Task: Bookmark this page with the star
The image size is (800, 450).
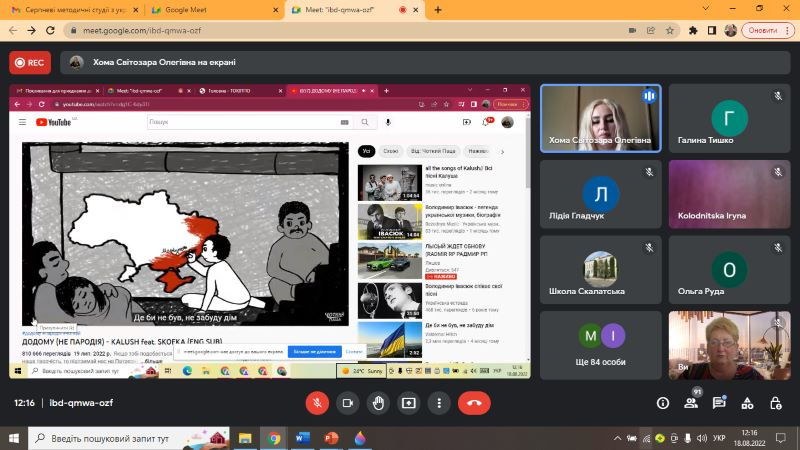Action: pos(669,31)
